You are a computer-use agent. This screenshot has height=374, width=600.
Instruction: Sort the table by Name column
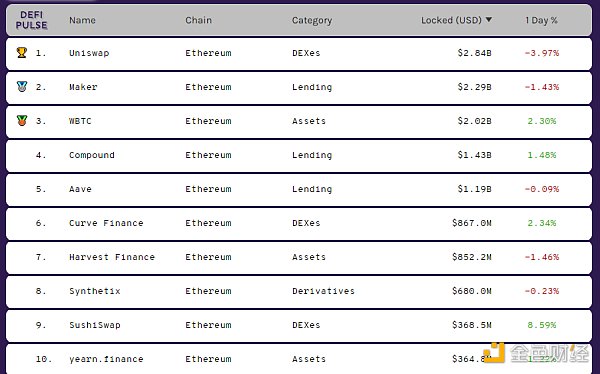tap(82, 20)
